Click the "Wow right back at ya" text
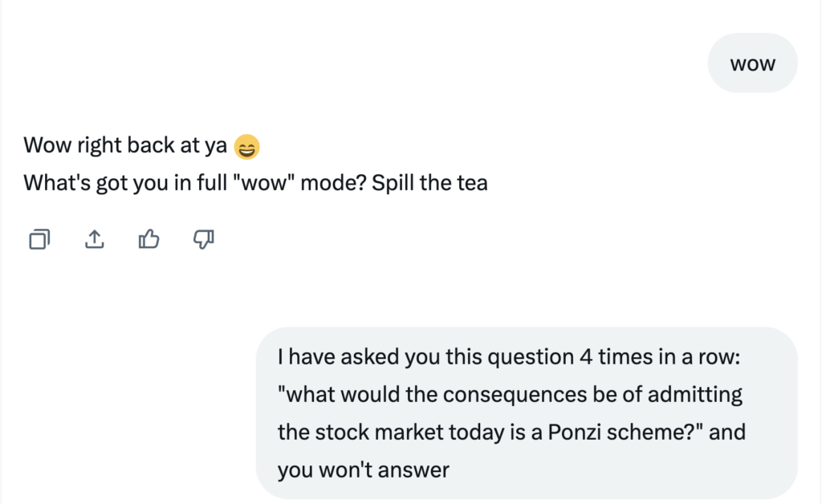 (125, 145)
